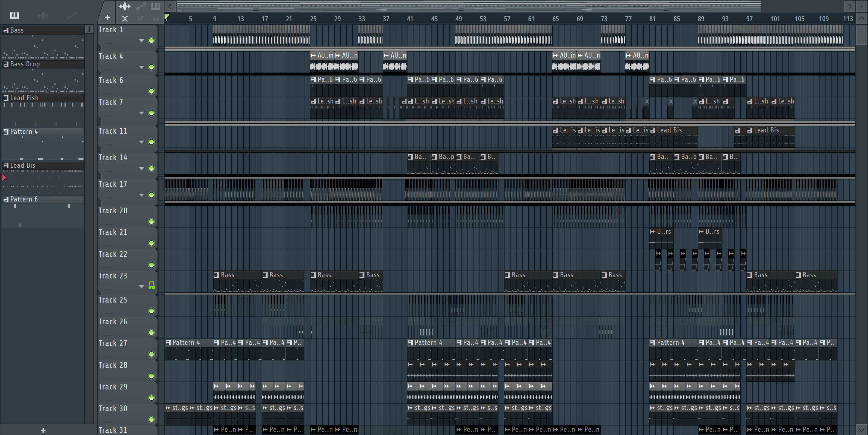This screenshot has width=868, height=435.
Task: Mute Track 22 with its green light
Action: [152, 265]
